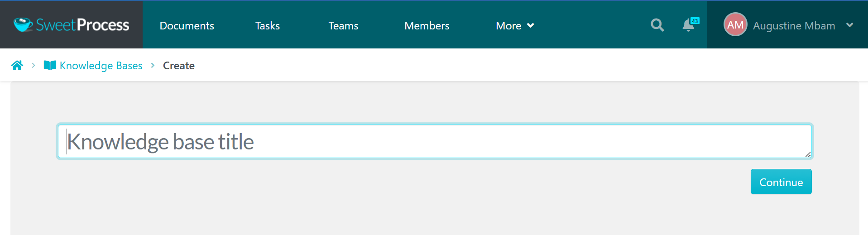Focus the Knowledge base title field

coord(435,141)
